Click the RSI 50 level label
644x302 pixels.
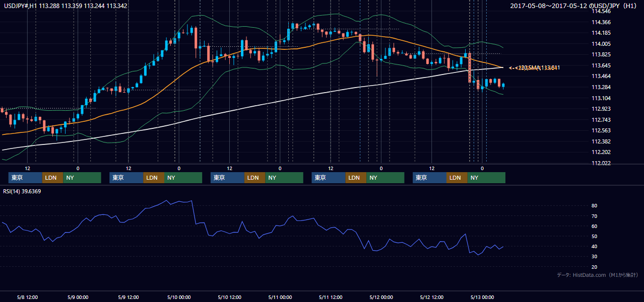click(595, 237)
